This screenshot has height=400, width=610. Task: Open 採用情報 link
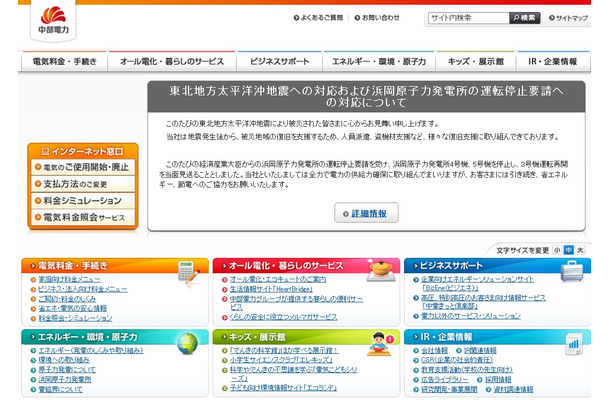point(498,379)
